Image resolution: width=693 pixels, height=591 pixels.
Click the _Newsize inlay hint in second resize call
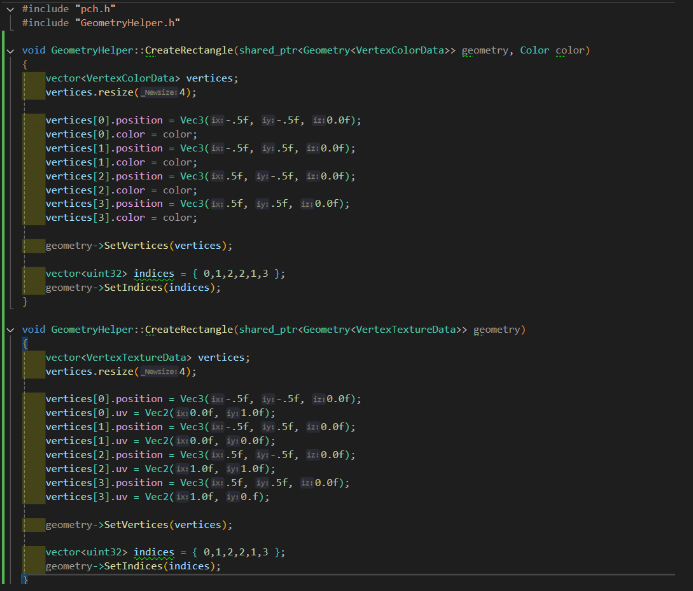coord(160,371)
